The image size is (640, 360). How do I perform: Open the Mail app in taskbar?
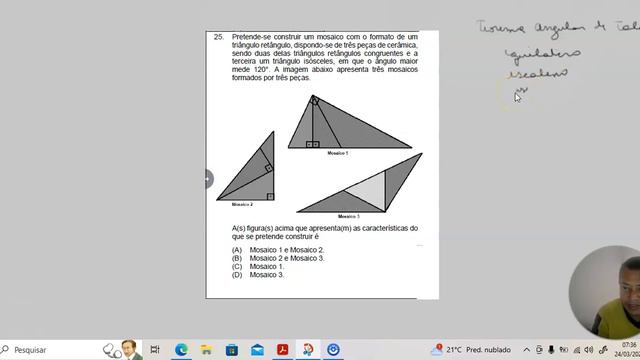pyautogui.click(x=257, y=350)
